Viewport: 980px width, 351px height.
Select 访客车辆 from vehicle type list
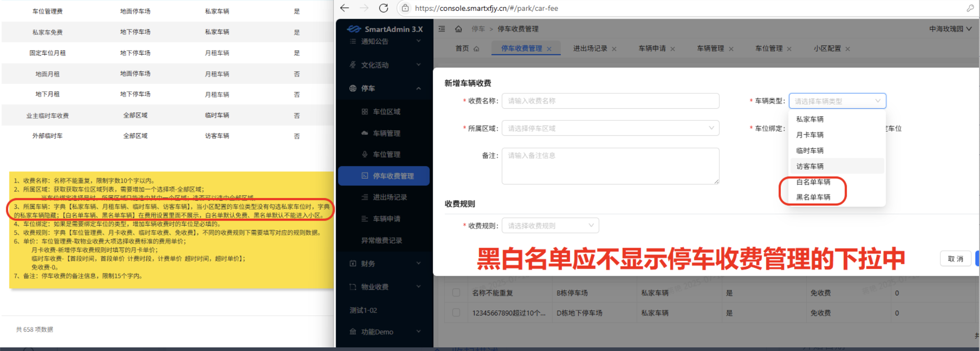click(x=810, y=166)
